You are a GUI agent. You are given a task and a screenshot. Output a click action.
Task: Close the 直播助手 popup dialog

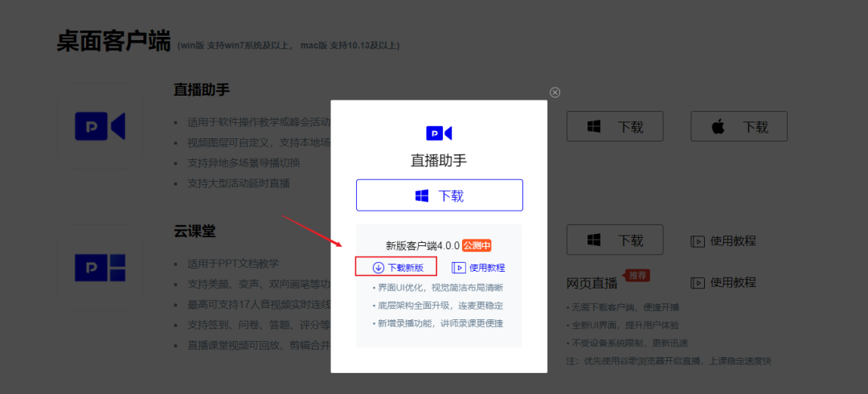click(555, 92)
